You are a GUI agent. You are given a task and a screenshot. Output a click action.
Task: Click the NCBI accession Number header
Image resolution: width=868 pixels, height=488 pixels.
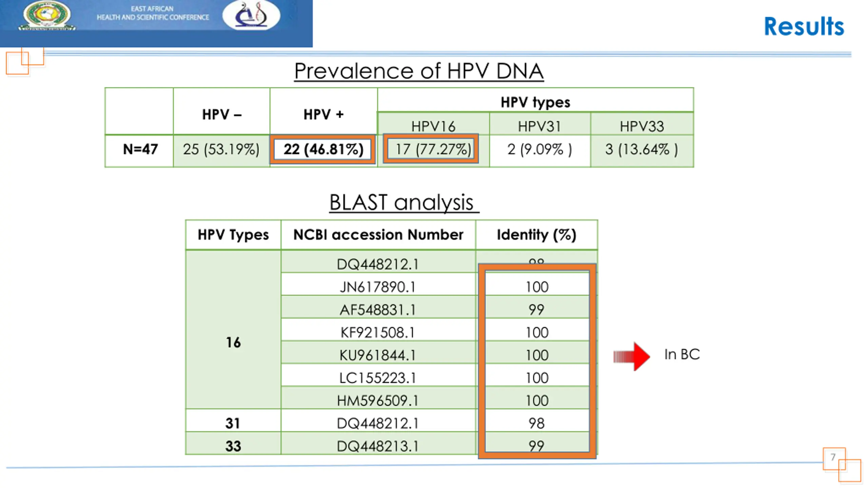click(378, 235)
